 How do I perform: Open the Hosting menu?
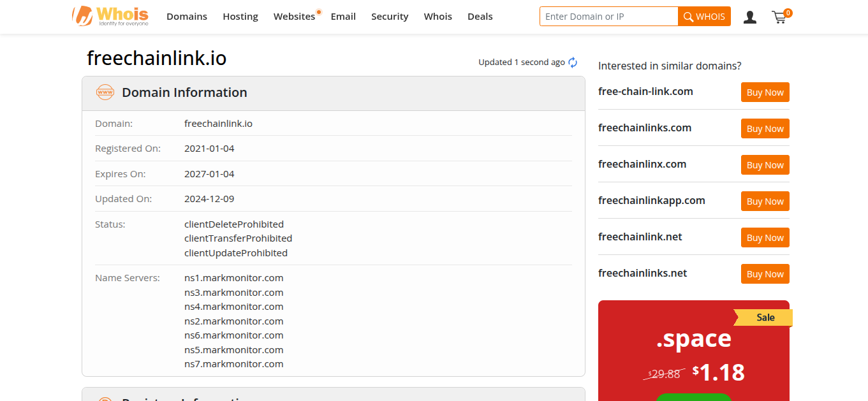[x=240, y=17]
